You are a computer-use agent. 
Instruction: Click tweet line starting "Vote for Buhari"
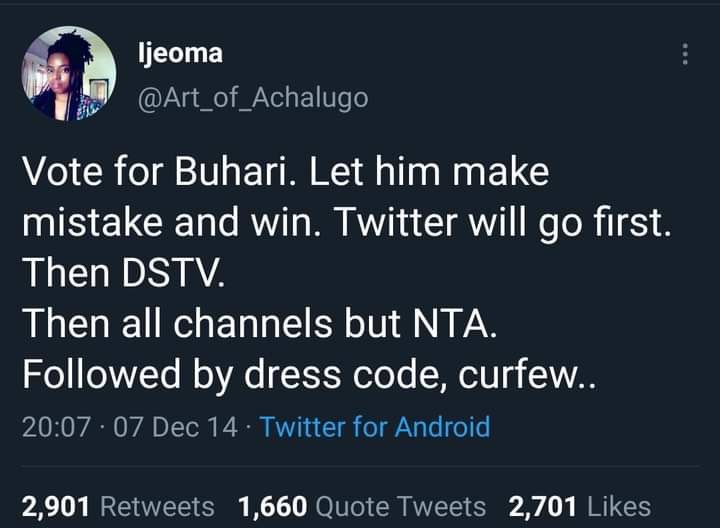286,173
